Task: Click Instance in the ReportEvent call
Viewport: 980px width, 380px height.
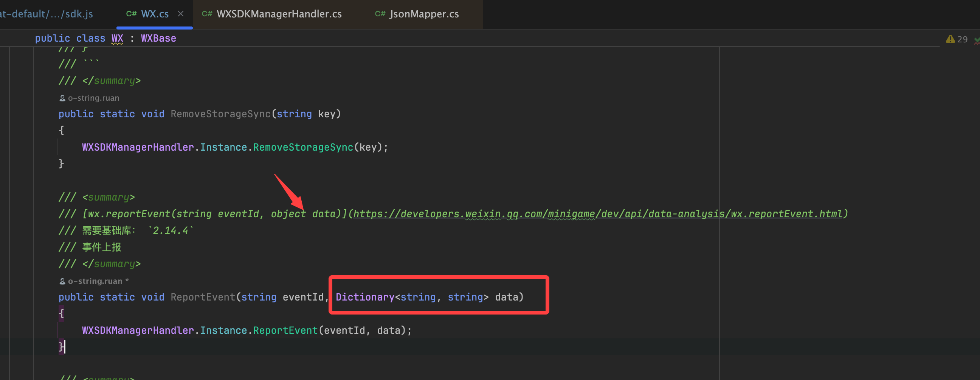Action: (224, 330)
